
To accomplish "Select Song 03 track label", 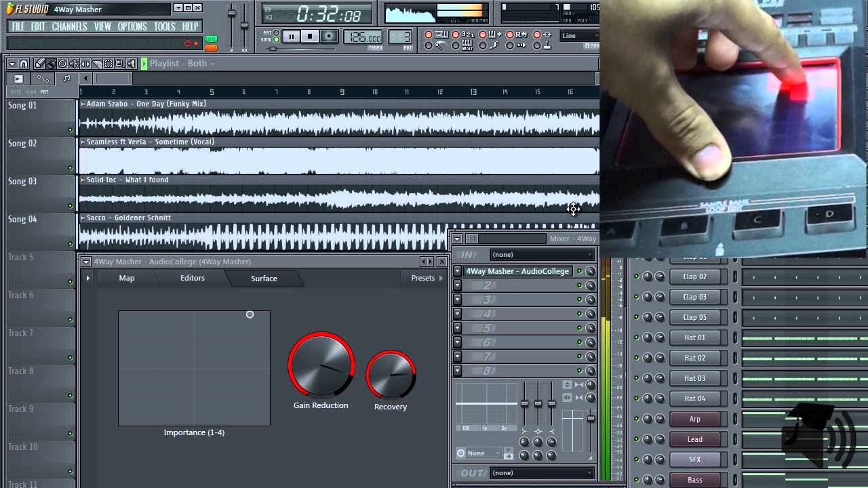I will pos(22,181).
